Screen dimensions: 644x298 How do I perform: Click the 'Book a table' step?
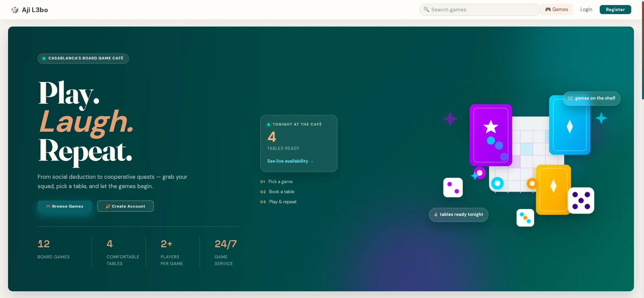tap(277, 192)
